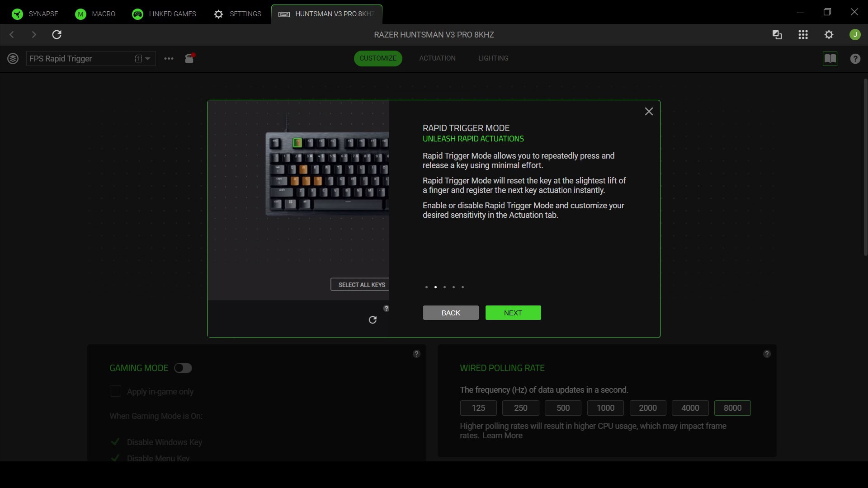The width and height of the screenshot is (868, 488).
Task: Open the profiles stack icon beside the search field
Action: point(13,58)
